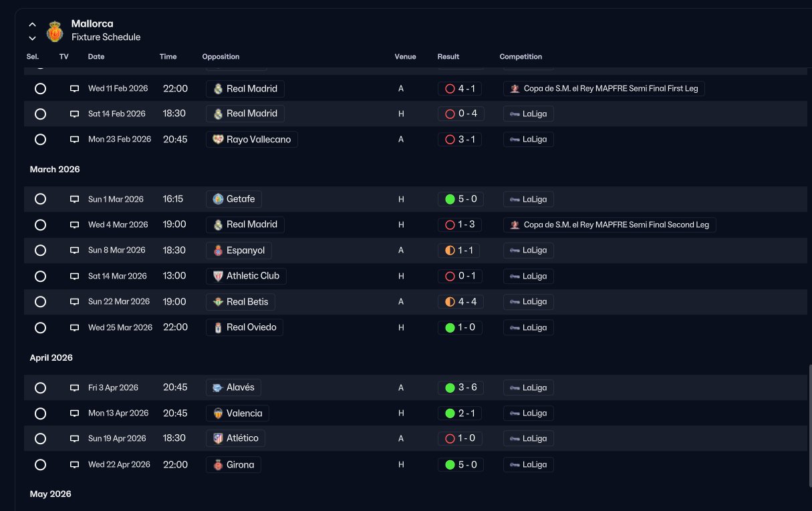Screen dimensions: 812x511
Task: Open the 4 - 4 Real Betis result
Action: tap(460, 302)
